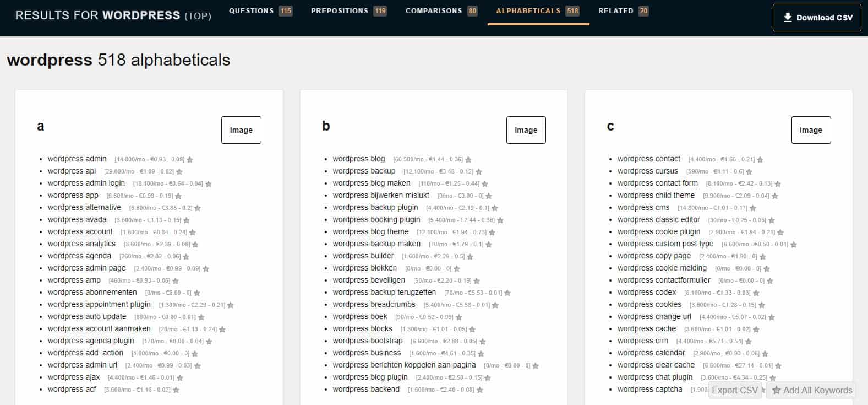Star the 'wordpress bootstrap' keyword
This screenshot has height=405, width=868.
(483, 342)
